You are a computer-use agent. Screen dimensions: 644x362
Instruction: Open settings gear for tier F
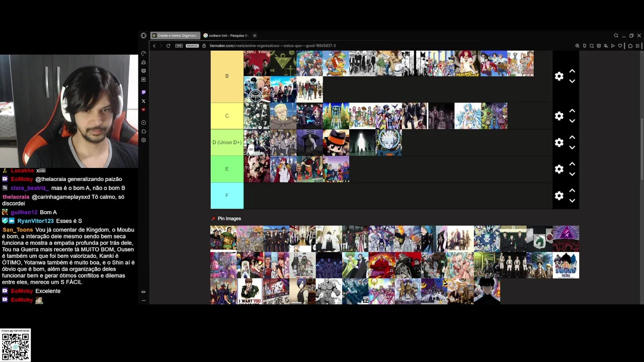coord(559,196)
